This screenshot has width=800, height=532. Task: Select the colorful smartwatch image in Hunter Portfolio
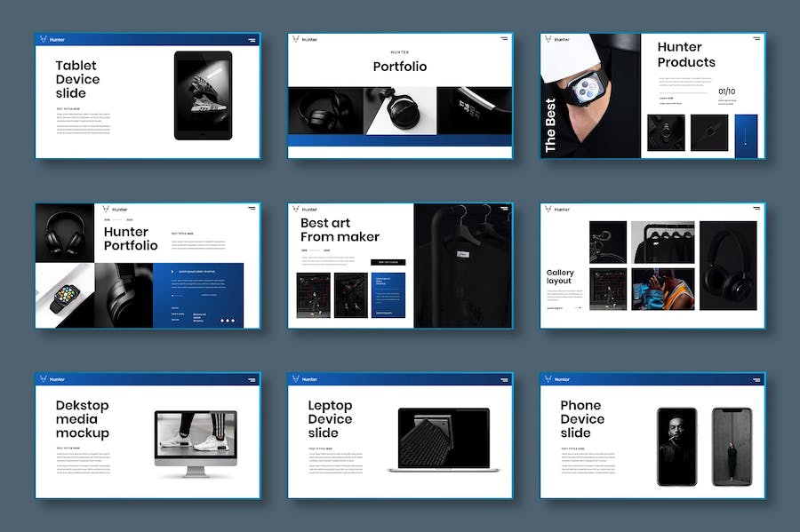(x=65, y=296)
